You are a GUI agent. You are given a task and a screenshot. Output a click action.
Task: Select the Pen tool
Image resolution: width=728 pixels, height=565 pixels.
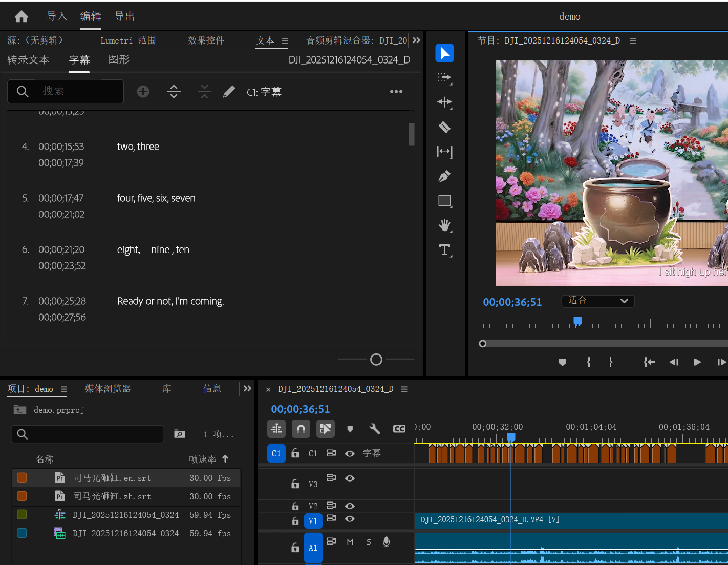pyautogui.click(x=444, y=176)
